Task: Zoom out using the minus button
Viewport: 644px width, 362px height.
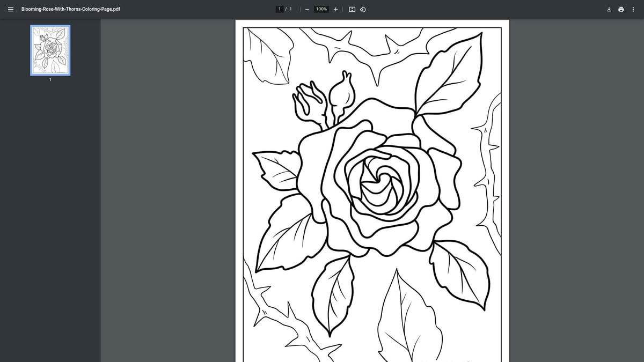Action: 307,9
